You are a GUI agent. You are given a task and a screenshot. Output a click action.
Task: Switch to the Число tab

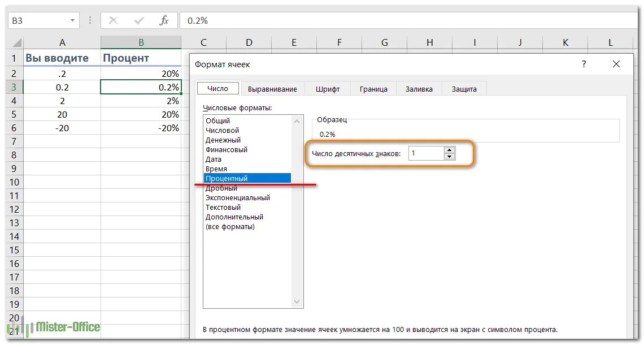217,88
